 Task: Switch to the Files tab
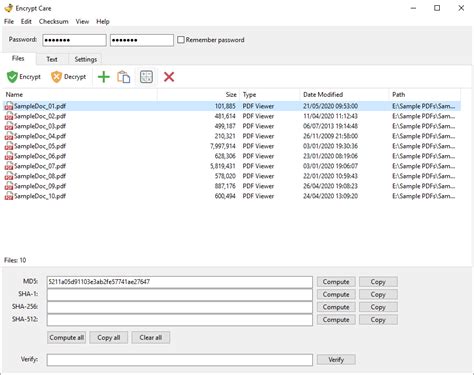[x=18, y=59]
